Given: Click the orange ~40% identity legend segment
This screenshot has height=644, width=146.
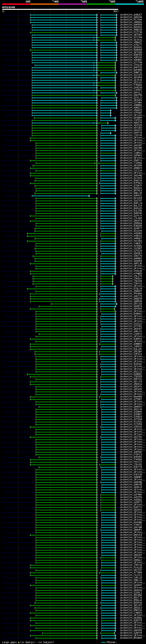Looking at the screenshot, I should (45, 4).
